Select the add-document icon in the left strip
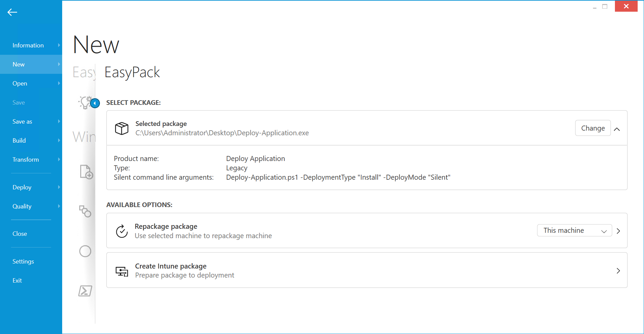The image size is (644, 334). pos(86,172)
